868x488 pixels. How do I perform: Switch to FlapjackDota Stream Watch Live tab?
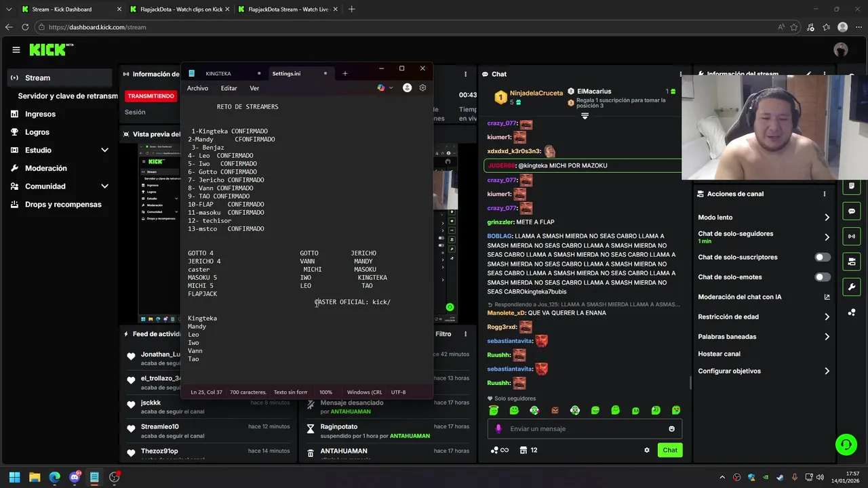click(x=288, y=9)
